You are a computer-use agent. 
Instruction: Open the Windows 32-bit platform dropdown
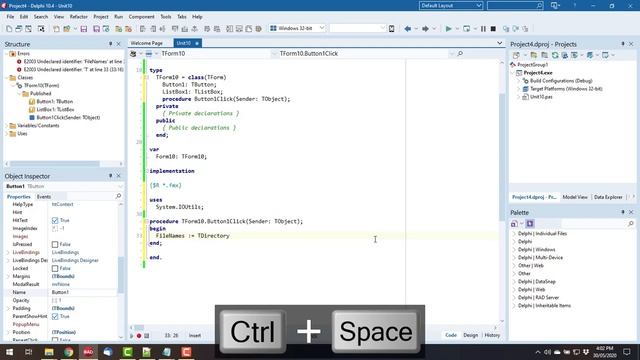pos(322,28)
